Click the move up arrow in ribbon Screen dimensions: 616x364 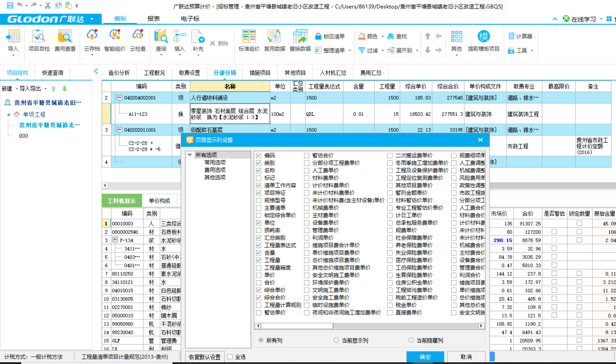[428, 36]
